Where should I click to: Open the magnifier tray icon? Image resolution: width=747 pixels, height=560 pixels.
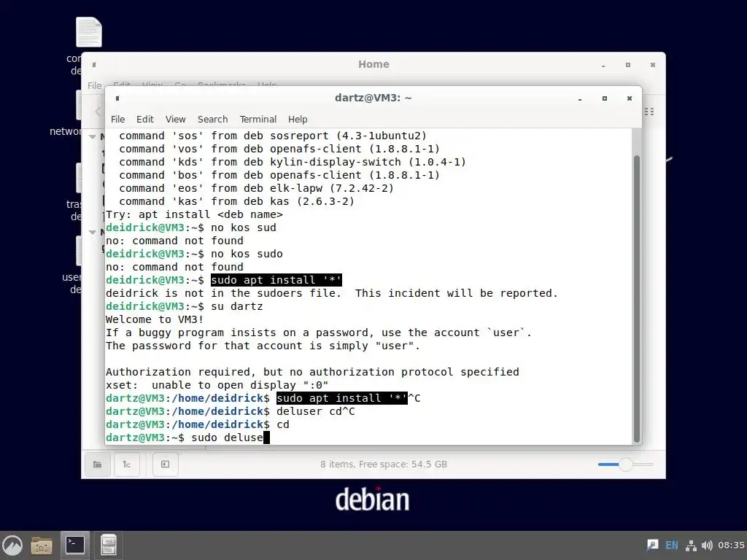click(x=652, y=545)
